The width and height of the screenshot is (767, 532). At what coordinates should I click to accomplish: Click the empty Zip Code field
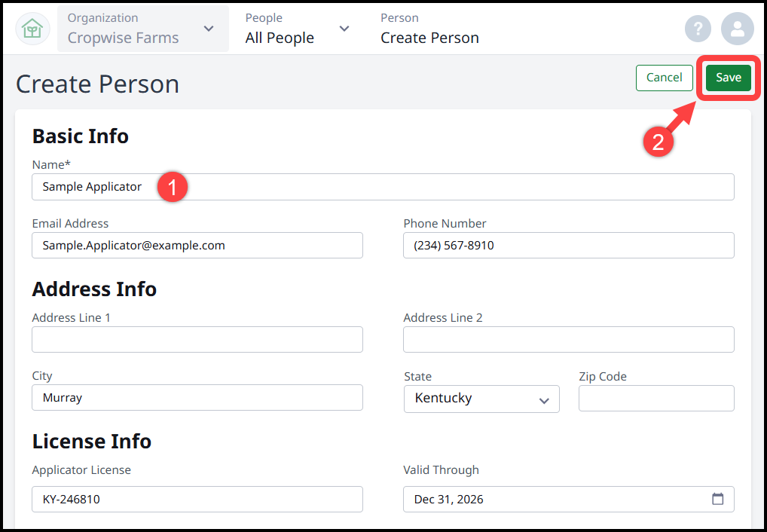pos(655,398)
